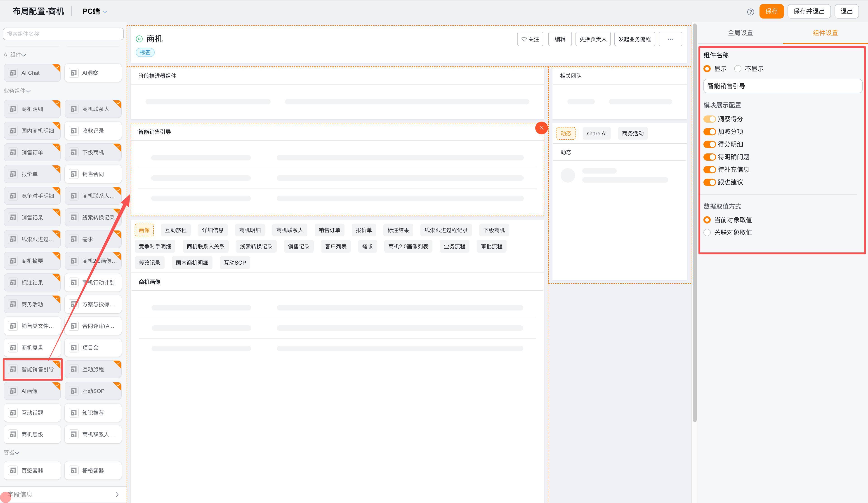The width and height of the screenshot is (868, 503).
Task: Click the 销售合同 component icon
Action: coord(74,174)
